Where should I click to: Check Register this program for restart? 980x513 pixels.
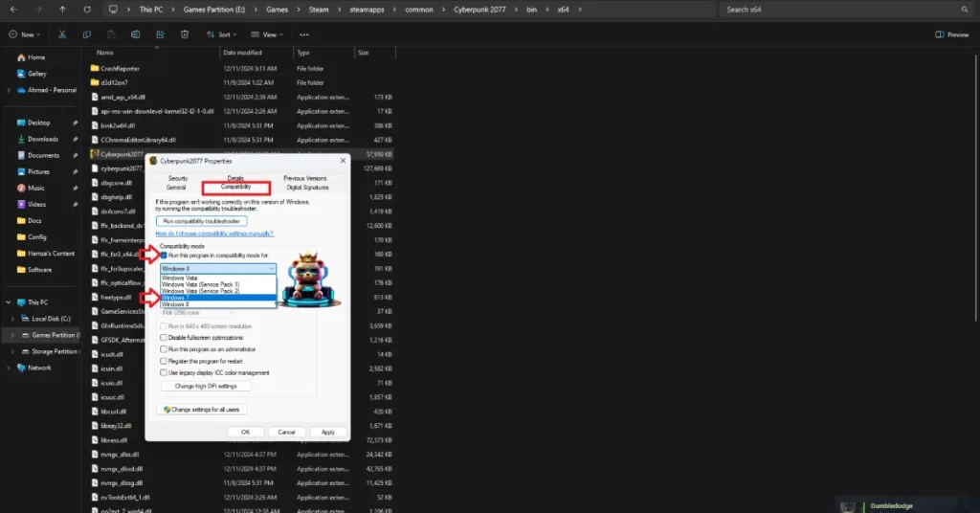[164, 361]
